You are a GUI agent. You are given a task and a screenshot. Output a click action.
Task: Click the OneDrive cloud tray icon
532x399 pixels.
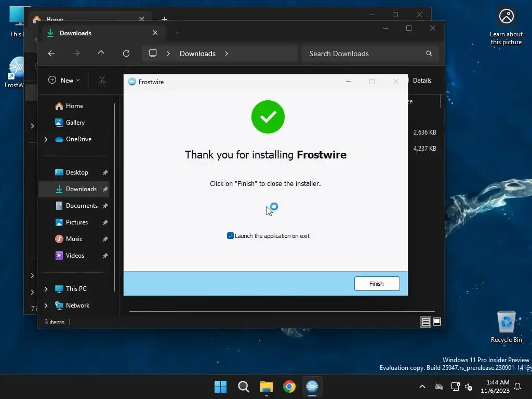pos(439,387)
